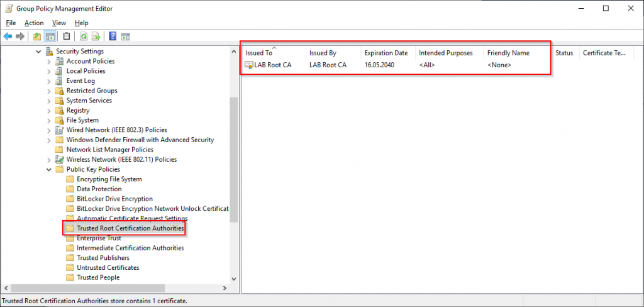Viewport: 644px width, 307px height.
Task: Click the Account Policies node icon
Action: point(60,61)
